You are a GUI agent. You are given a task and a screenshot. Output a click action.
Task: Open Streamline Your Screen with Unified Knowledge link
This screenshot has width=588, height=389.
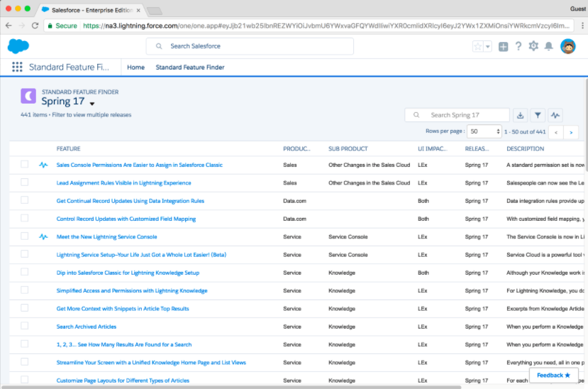pyautogui.click(x=151, y=362)
